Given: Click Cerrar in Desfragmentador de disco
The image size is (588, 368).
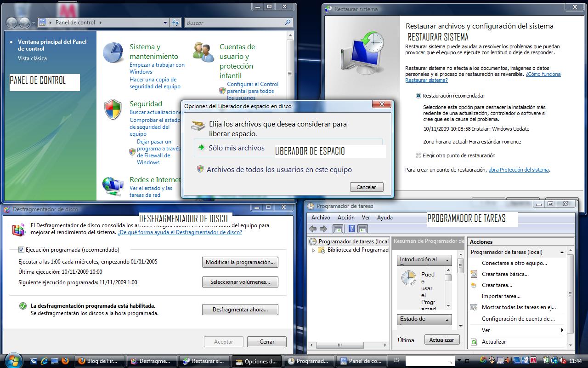Looking at the screenshot, I should (x=267, y=342).
